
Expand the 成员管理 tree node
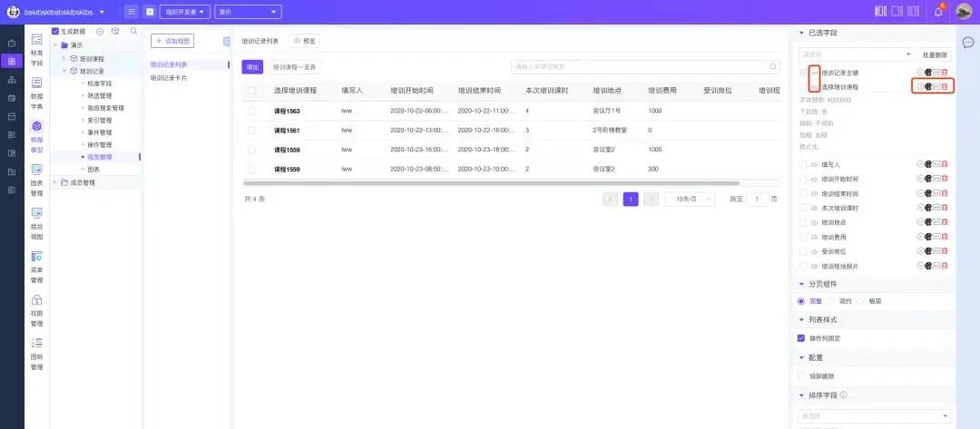point(55,182)
